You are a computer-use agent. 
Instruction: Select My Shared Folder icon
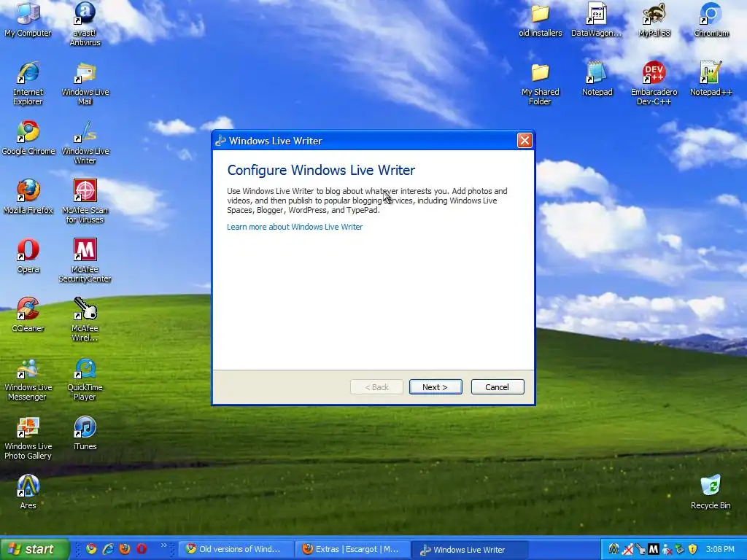point(541,83)
